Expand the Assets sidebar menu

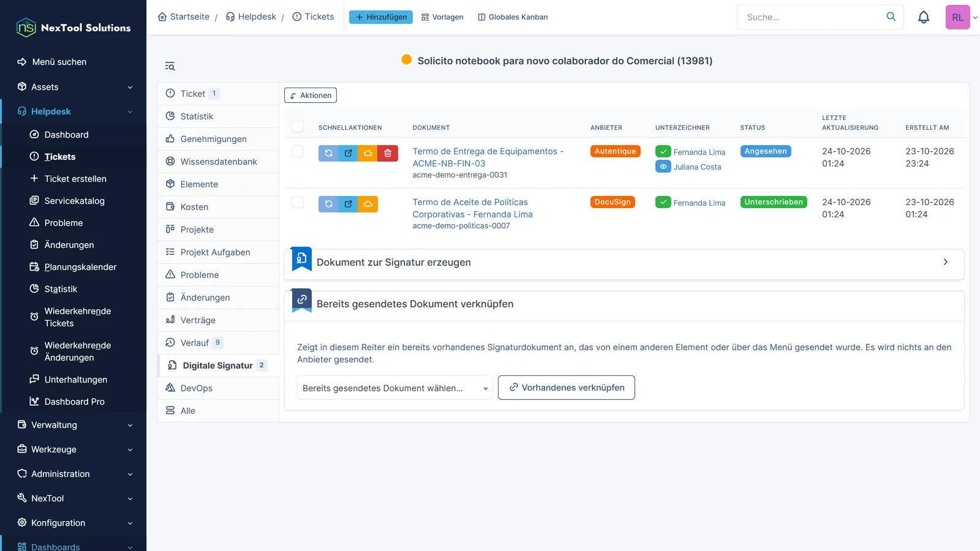click(x=73, y=87)
